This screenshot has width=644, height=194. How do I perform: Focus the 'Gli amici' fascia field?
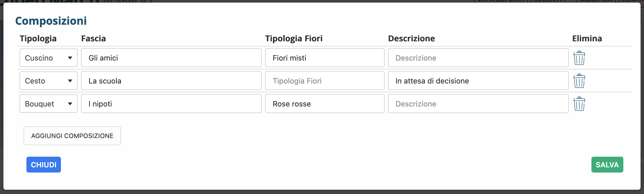pyautogui.click(x=171, y=58)
